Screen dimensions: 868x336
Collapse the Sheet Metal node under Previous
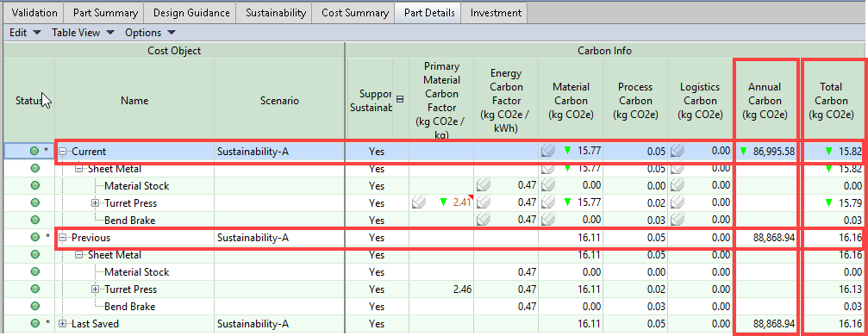pos(78,255)
